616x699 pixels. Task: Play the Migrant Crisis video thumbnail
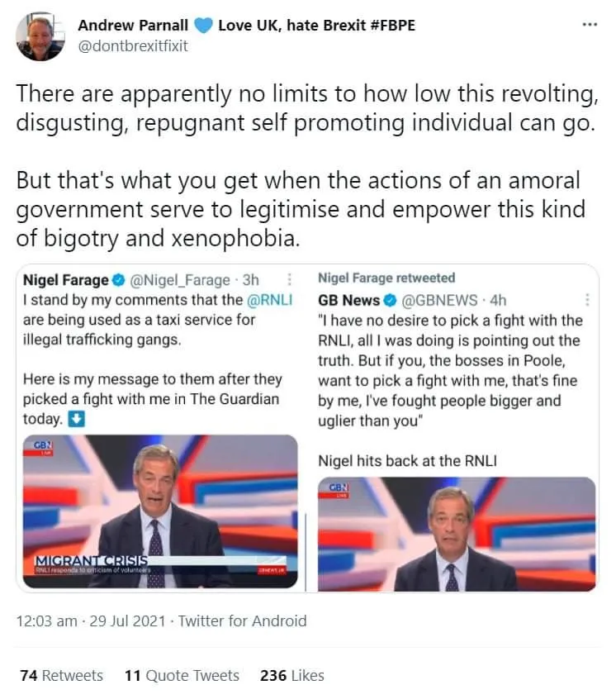pos(159,512)
